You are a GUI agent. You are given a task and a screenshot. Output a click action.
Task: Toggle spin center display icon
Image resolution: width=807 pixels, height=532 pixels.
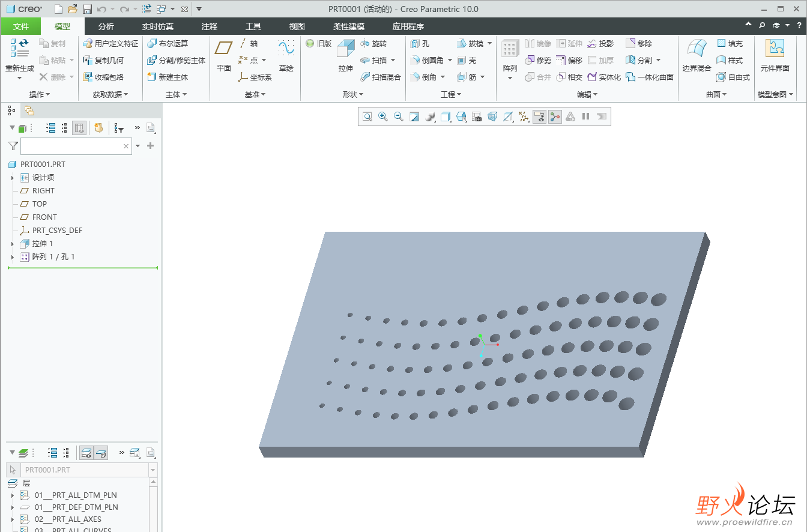(x=555, y=116)
